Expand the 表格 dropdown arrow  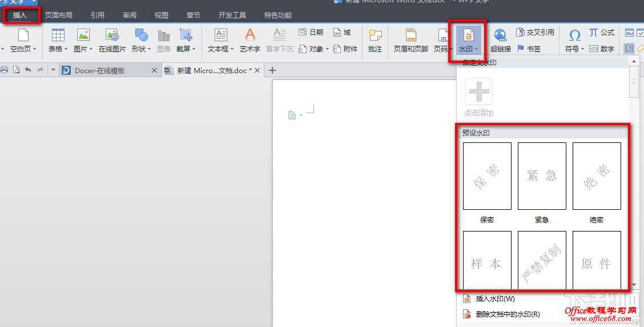66,49
